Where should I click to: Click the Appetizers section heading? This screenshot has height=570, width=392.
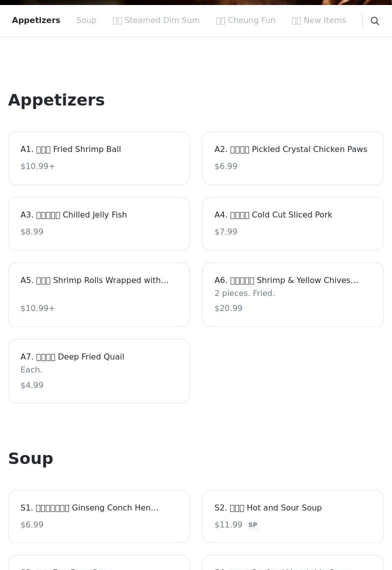click(x=56, y=100)
